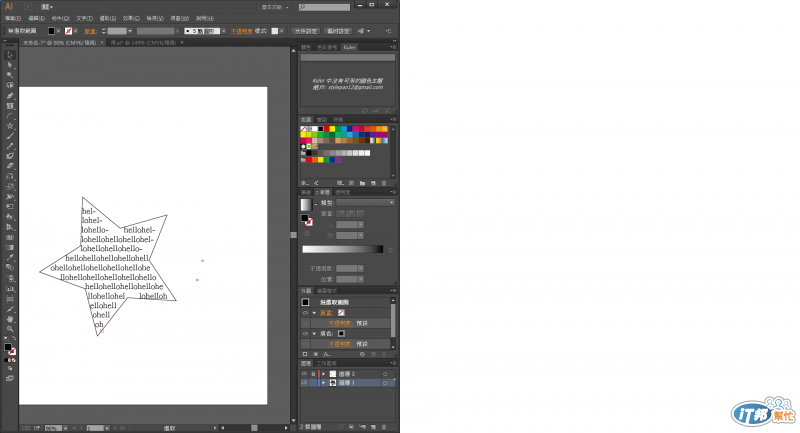Viewport: 800px width, 433px height.
Task: Click Add New Effect fx icon
Action: pyautogui.click(x=327, y=354)
